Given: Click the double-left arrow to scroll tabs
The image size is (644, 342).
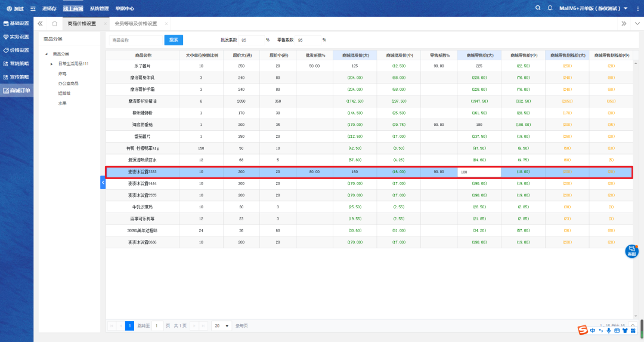Looking at the screenshot, I should [x=40, y=23].
